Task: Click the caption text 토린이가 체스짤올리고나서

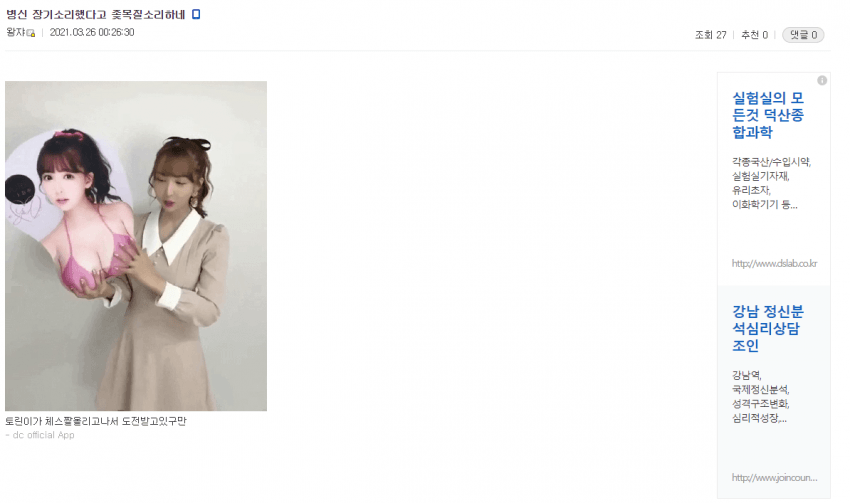Action: [96, 421]
